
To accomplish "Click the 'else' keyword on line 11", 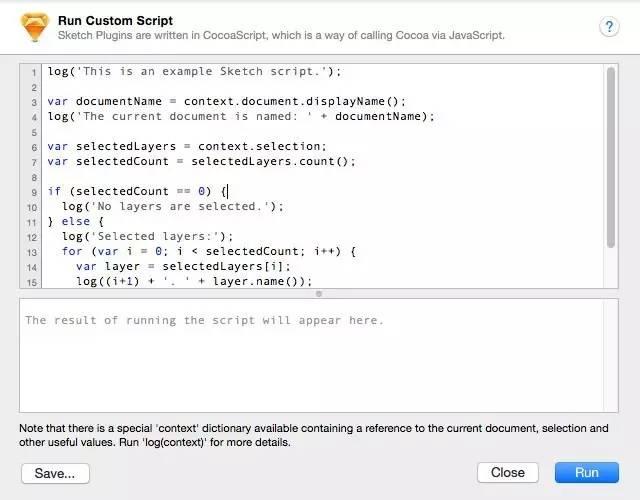I will [x=76, y=221].
